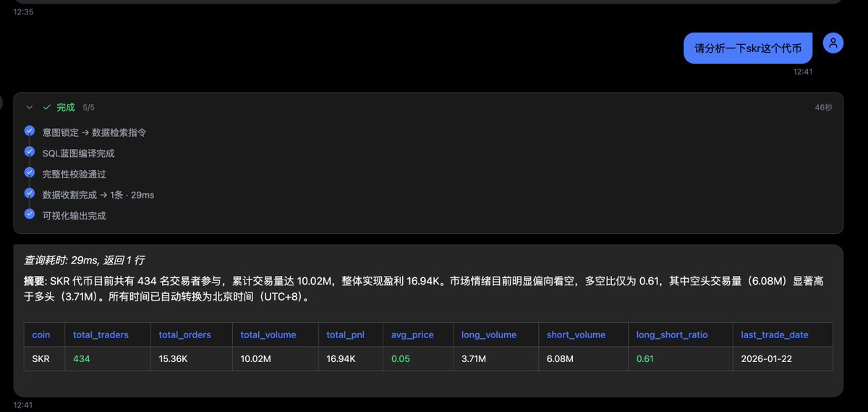Click the 5/5 step counter
868x412 pixels.
(88, 107)
